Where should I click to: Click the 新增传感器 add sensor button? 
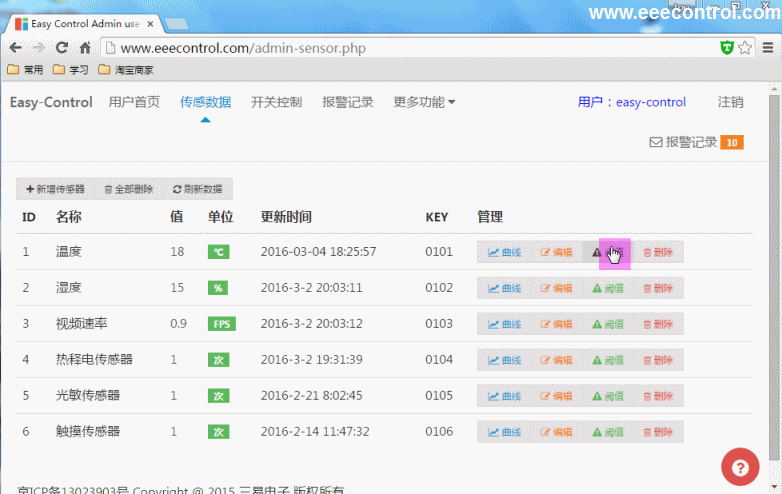tap(55, 189)
